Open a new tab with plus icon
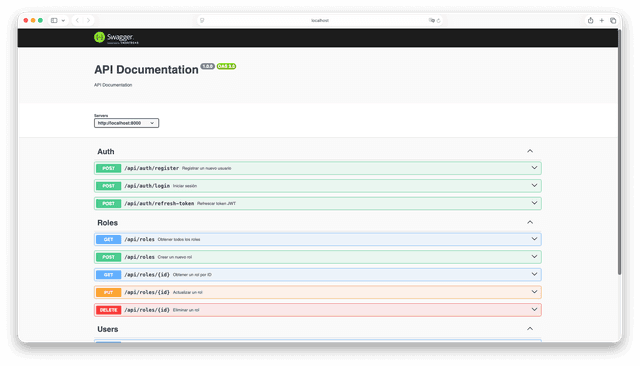This screenshot has height=366, width=640. pyautogui.click(x=602, y=20)
